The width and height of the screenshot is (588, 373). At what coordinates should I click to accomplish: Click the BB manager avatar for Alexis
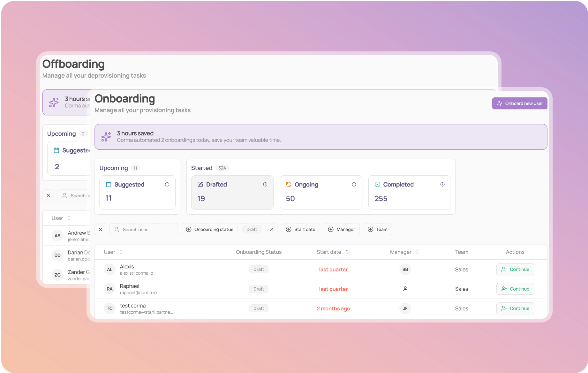click(x=405, y=270)
